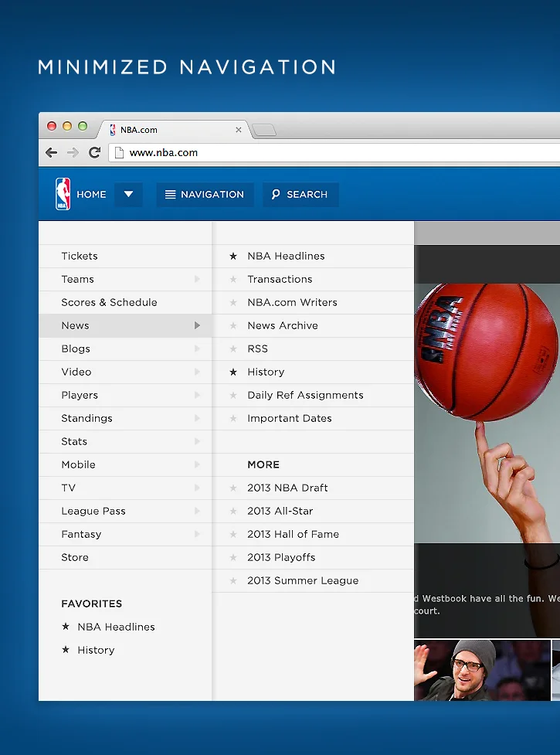
Task: Expand the Standings submenu arrow
Action: pos(197,418)
